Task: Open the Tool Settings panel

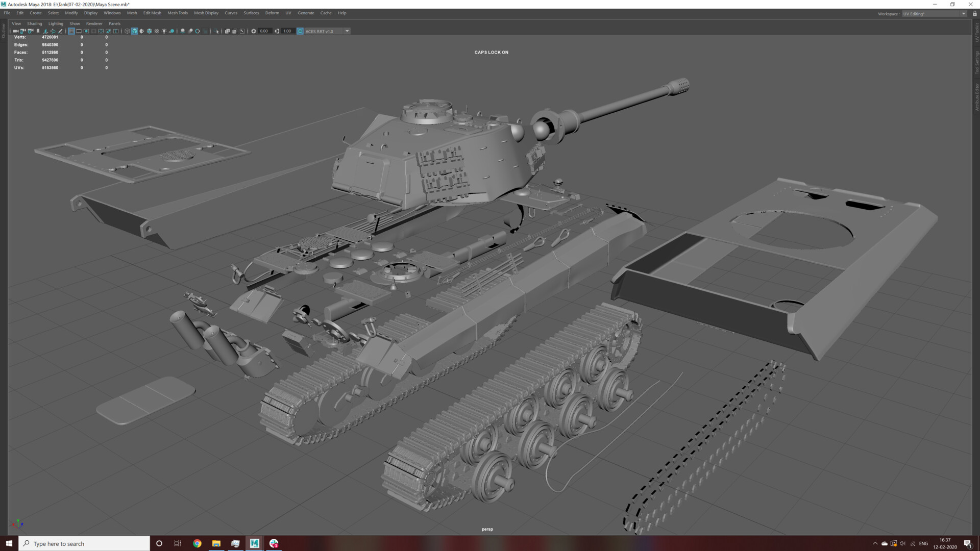Action: (x=976, y=64)
